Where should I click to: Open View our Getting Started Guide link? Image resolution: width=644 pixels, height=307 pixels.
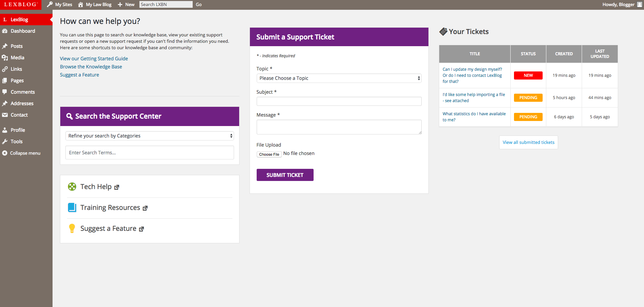pos(94,59)
